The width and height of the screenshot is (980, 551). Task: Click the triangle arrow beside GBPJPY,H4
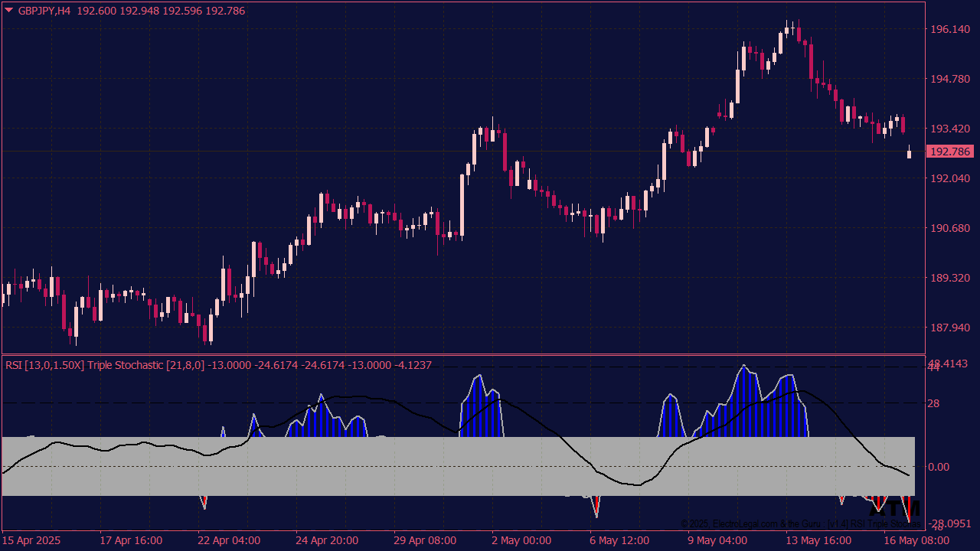[x=9, y=11]
